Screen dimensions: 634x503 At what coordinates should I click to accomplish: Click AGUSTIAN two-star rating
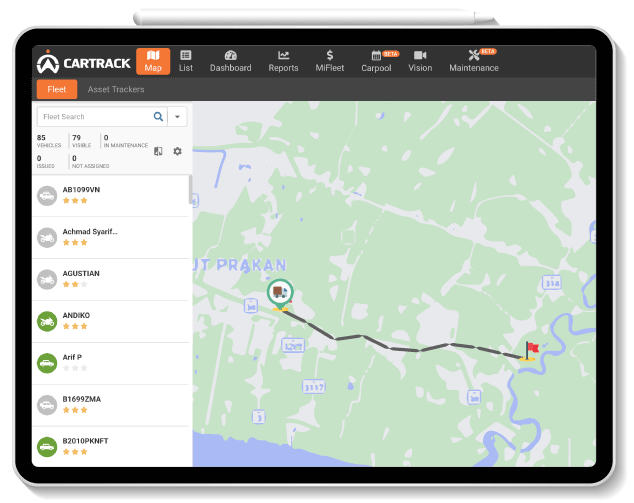pos(75,284)
